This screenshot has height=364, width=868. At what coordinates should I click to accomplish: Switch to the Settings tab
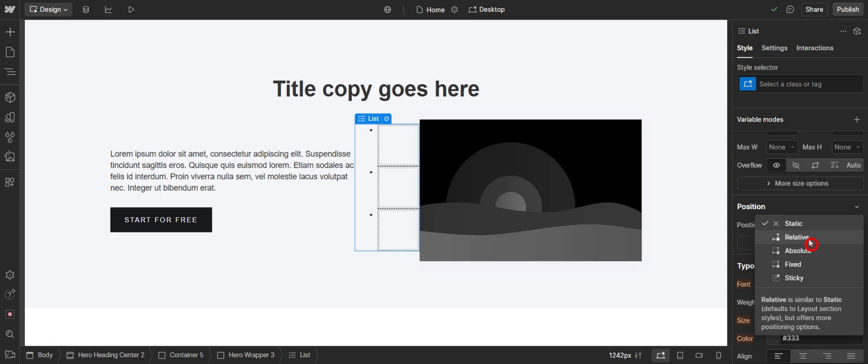(774, 48)
